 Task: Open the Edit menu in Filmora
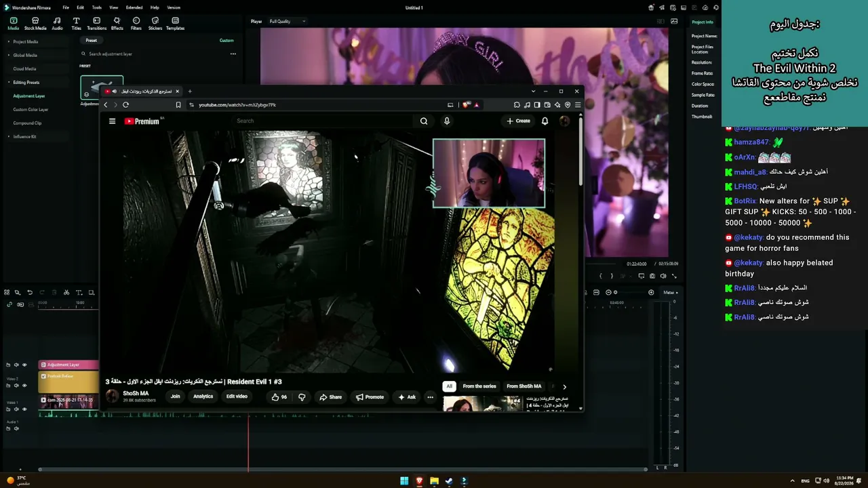click(80, 7)
